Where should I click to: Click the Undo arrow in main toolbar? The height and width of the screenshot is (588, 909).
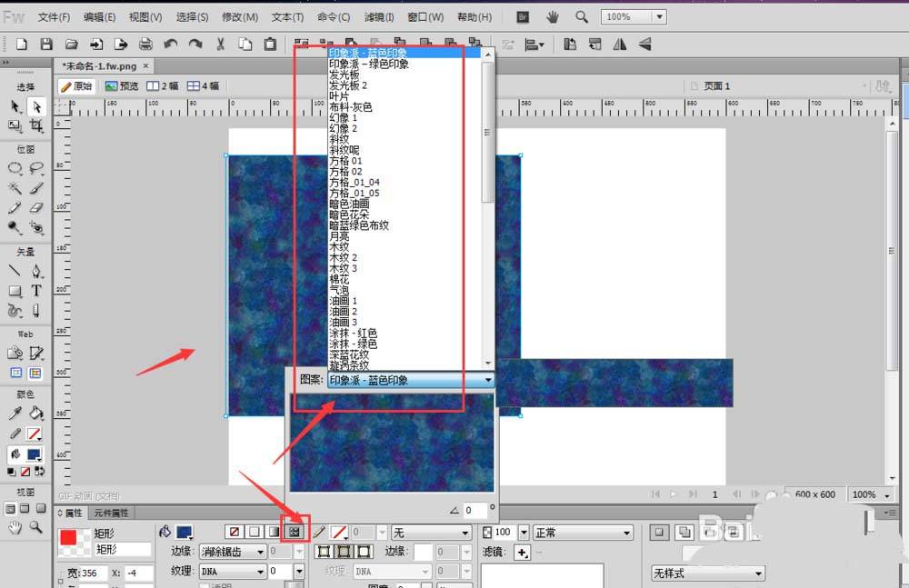click(x=171, y=44)
